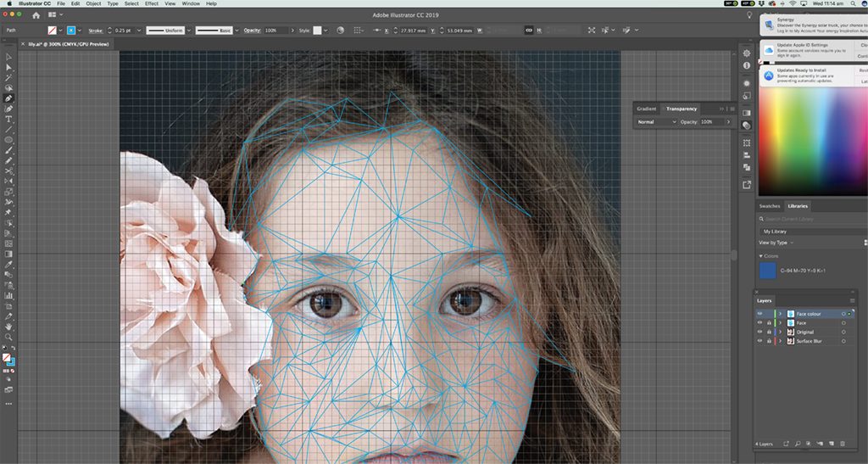Image resolution: width=868 pixels, height=464 pixels.
Task: Click Create New Layer icon in the Layers panel
Action: tap(832, 444)
